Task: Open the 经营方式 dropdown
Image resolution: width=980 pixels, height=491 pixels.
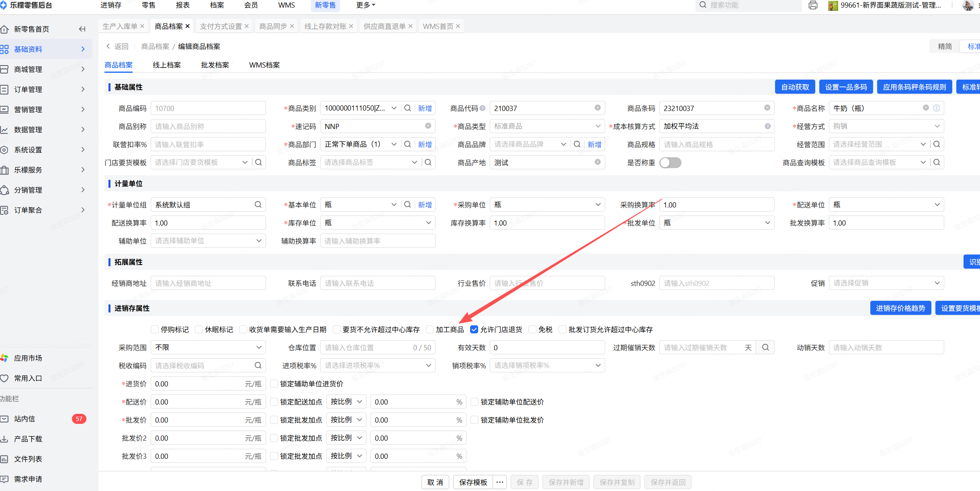Action: (886, 126)
